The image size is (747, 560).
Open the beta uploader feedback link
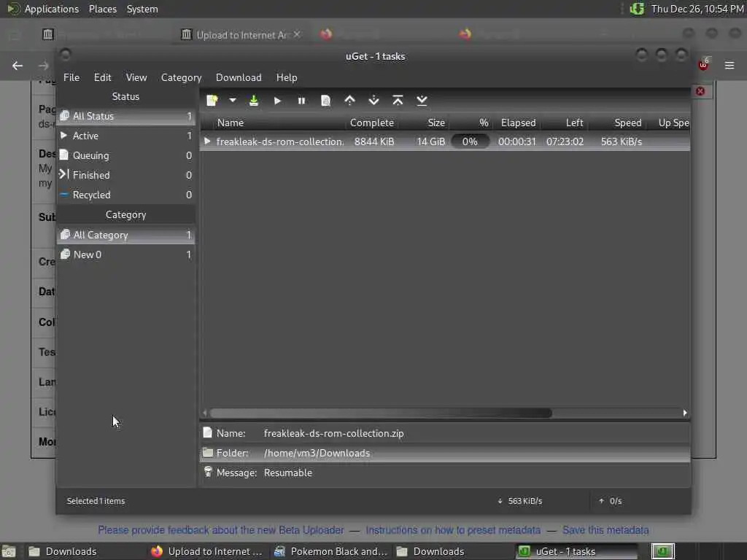point(221,530)
